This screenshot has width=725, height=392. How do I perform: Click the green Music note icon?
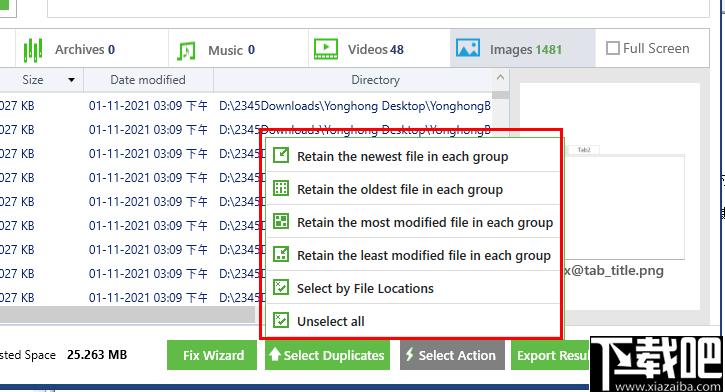point(186,50)
